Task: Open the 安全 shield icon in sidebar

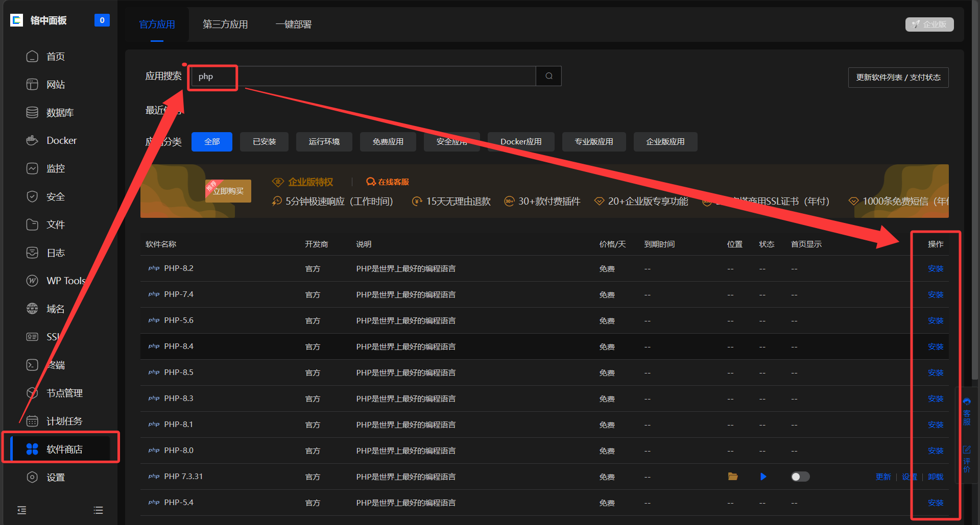Action: pyautogui.click(x=32, y=196)
